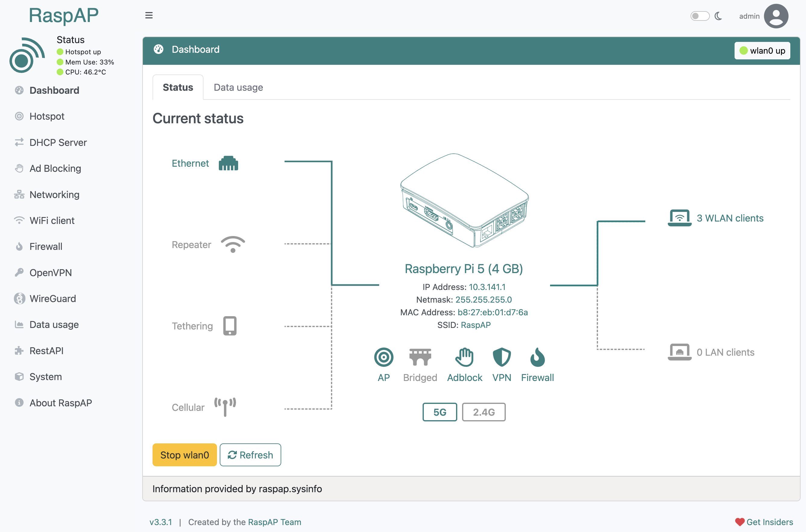Click the Raspberry Pi device image
This screenshot has width=806, height=532.
[464, 200]
